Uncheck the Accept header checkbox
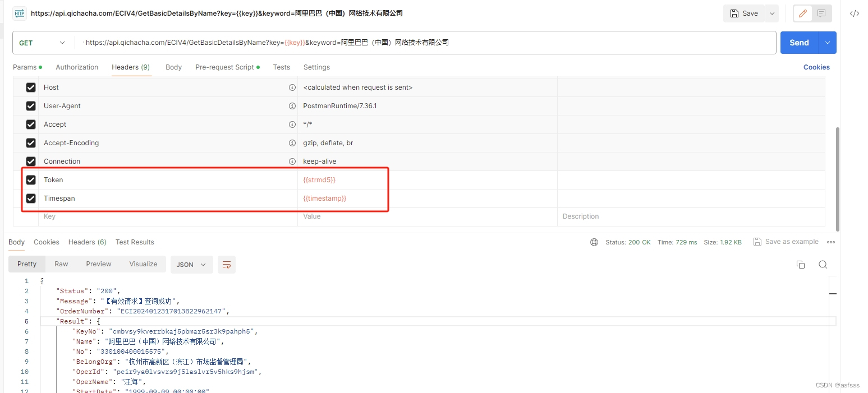The height and width of the screenshot is (393, 868). (x=31, y=124)
